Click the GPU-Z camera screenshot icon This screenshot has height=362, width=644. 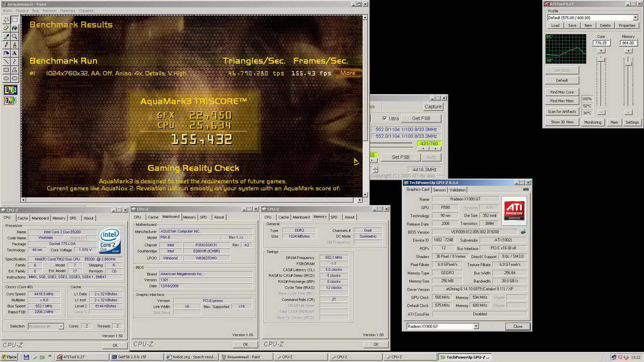(526, 189)
